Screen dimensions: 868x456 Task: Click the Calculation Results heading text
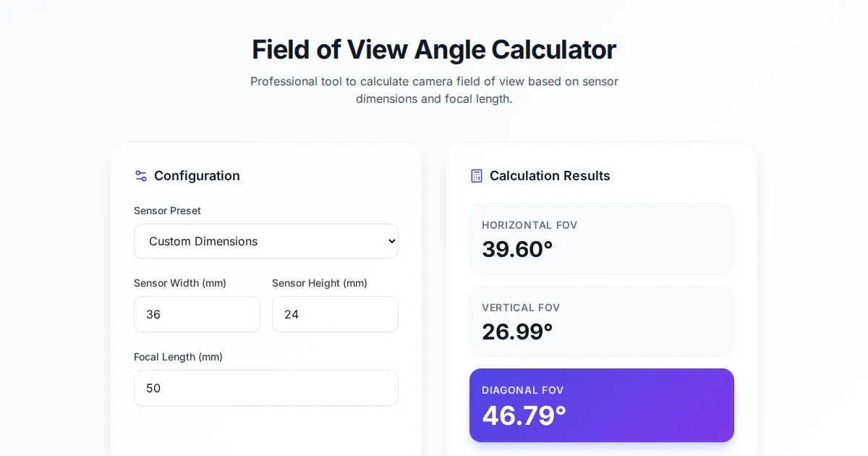[x=550, y=176]
